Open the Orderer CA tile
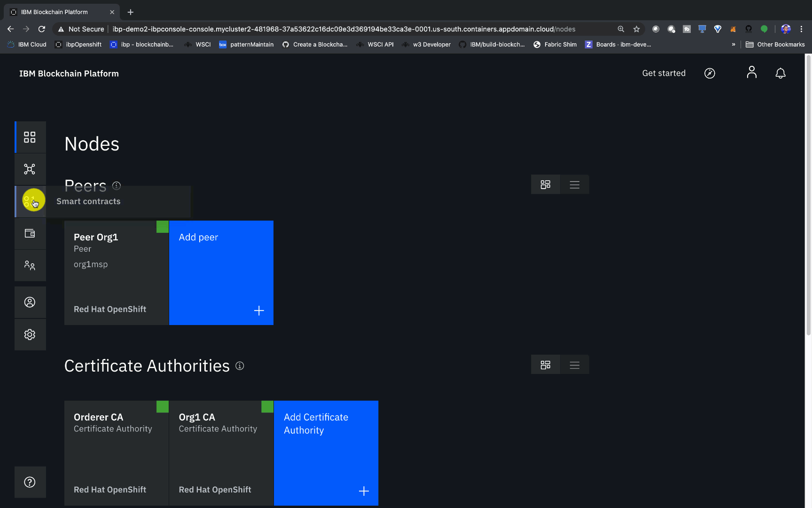Image resolution: width=812 pixels, height=508 pixels. [x=117, y=453]
